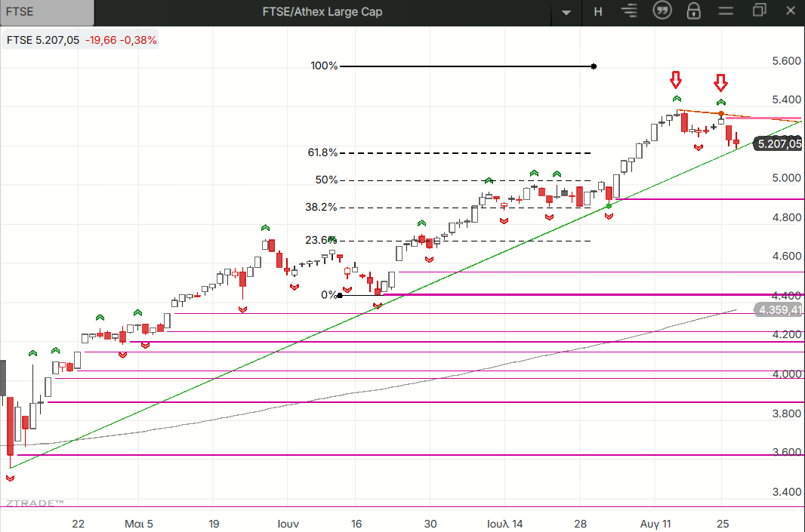The height and width of the screenshot is (532, 805).
Task: Open the chart settings lines icon
Action: [629, 11]
